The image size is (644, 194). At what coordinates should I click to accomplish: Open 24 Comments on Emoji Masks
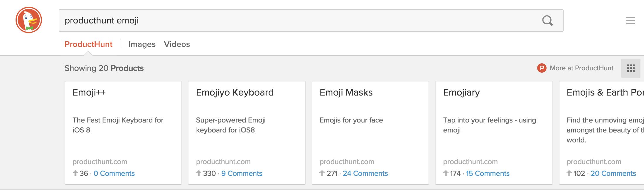pos(365,173)
